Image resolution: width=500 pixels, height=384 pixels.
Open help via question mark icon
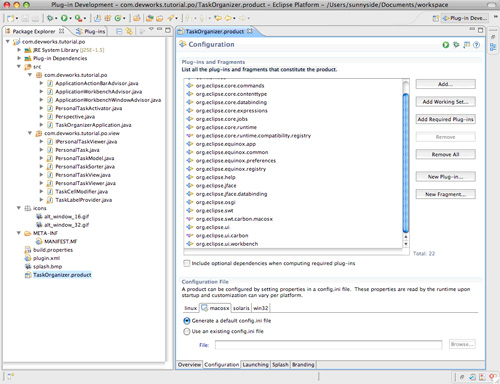point(477,45)
